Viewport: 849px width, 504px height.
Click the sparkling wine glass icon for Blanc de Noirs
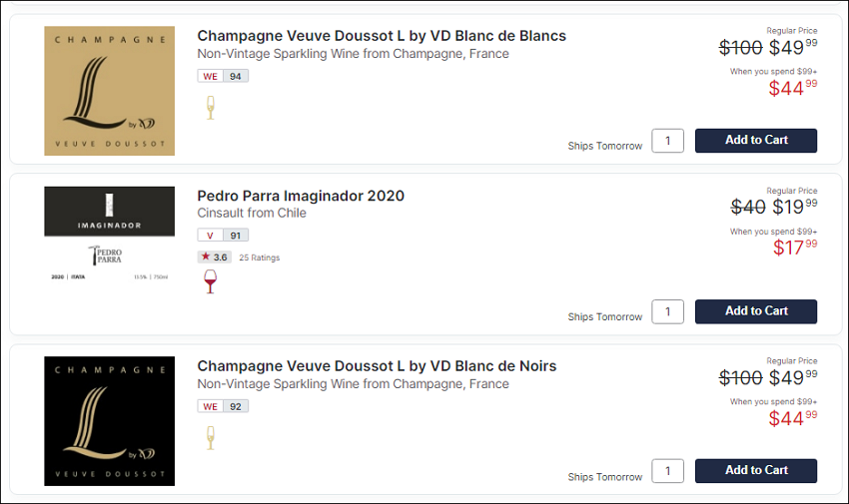tap(211, 438)
